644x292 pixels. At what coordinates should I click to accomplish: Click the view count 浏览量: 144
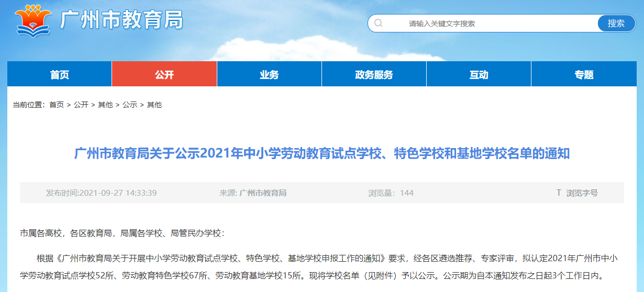(x=391, y=193)
